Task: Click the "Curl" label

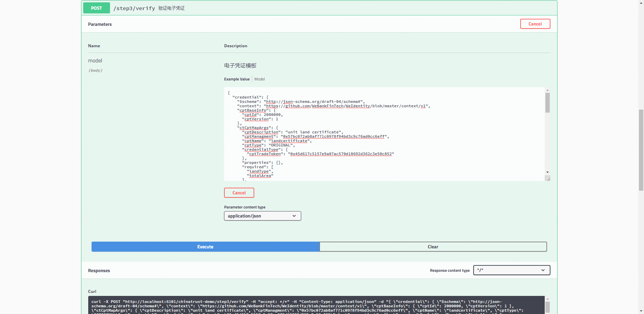Action: click(92, 292)
